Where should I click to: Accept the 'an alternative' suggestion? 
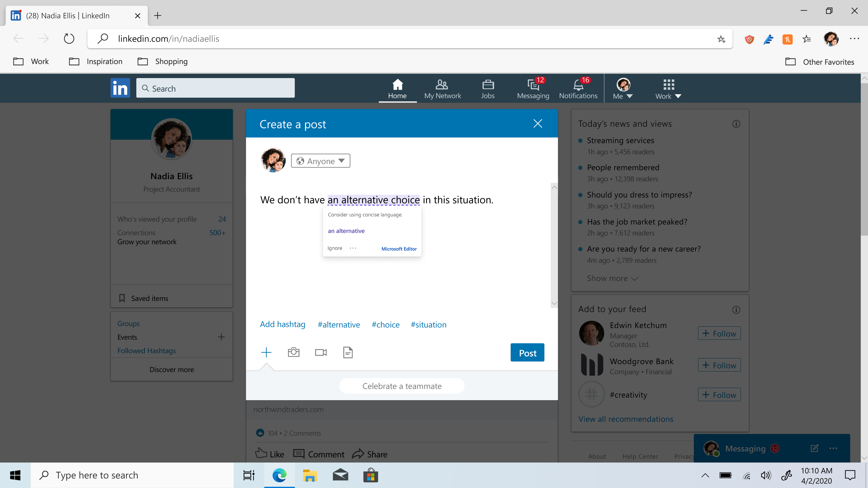click(346, 231)
